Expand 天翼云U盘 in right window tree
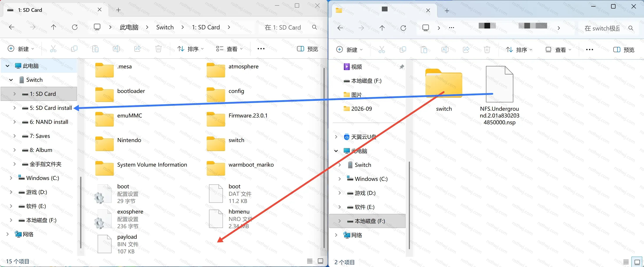 336,137
